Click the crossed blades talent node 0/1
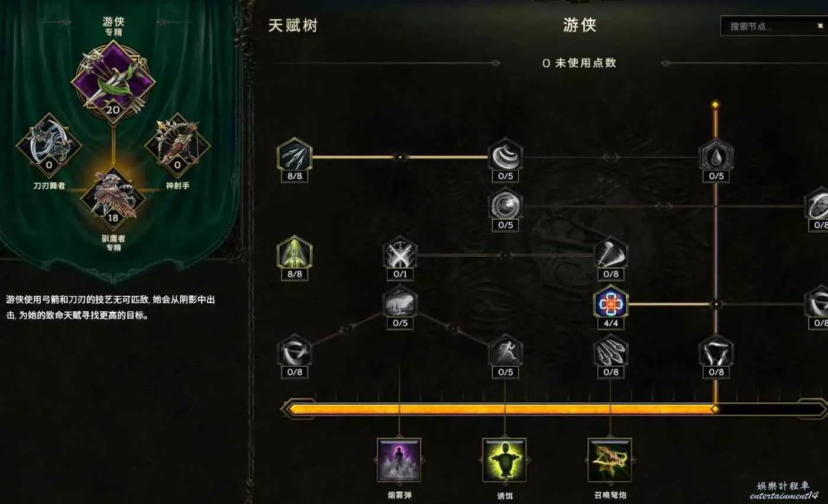This screenshot has width=828, height=504. coord(400,254)
